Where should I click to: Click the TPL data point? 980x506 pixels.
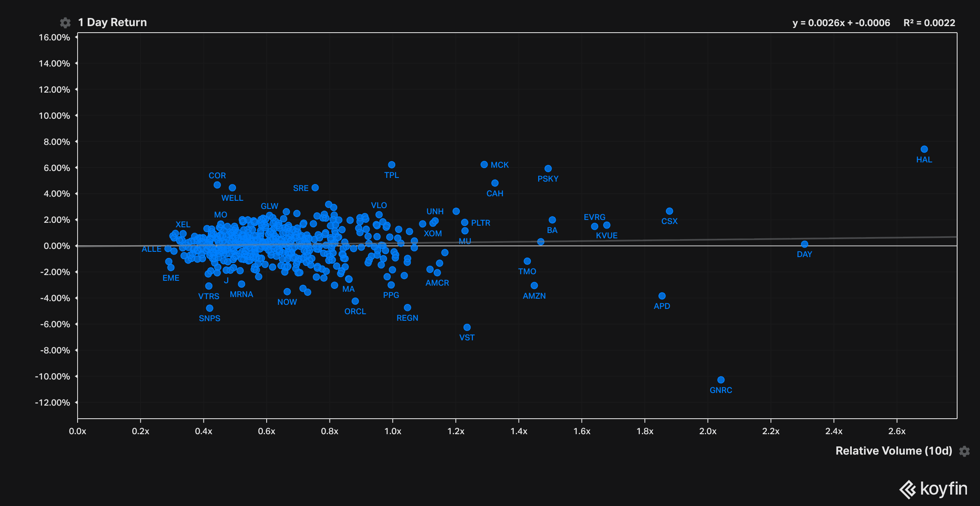click(392, 165)
